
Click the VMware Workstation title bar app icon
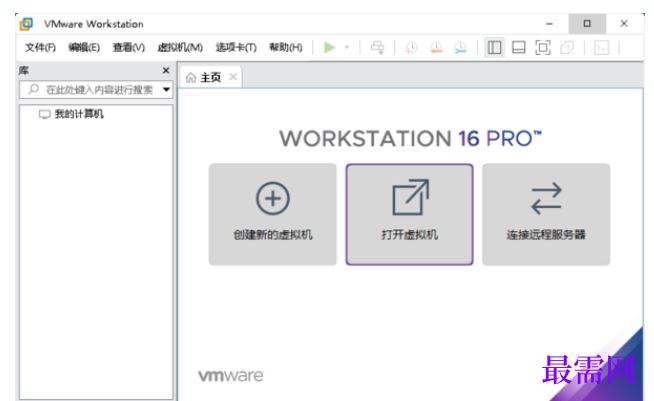[26, 24]
